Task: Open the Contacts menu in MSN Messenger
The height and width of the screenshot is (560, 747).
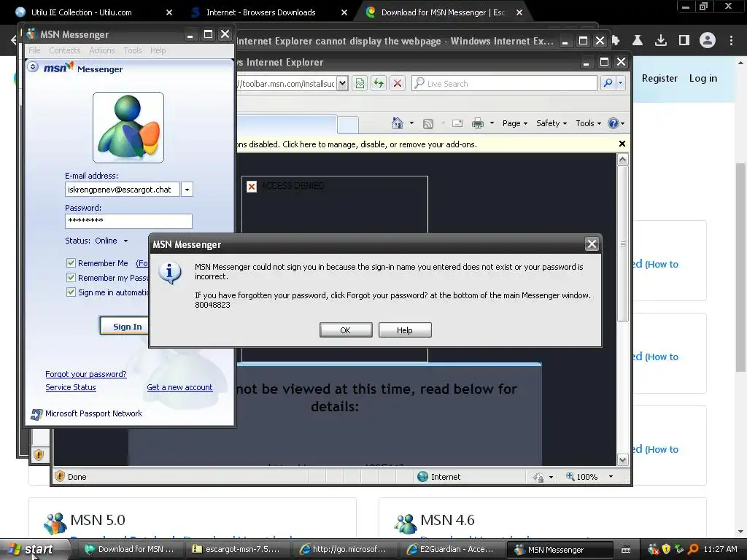Action: (x=65, y=50)
